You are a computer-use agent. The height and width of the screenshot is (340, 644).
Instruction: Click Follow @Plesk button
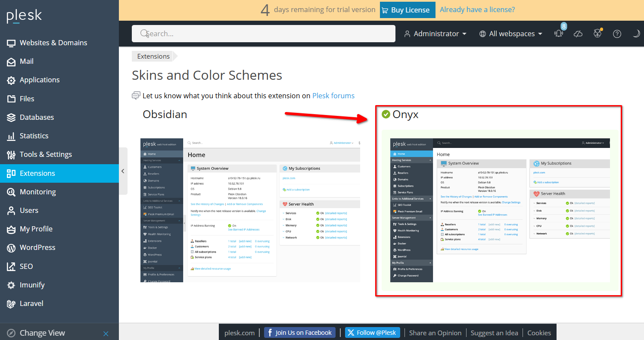372,332
